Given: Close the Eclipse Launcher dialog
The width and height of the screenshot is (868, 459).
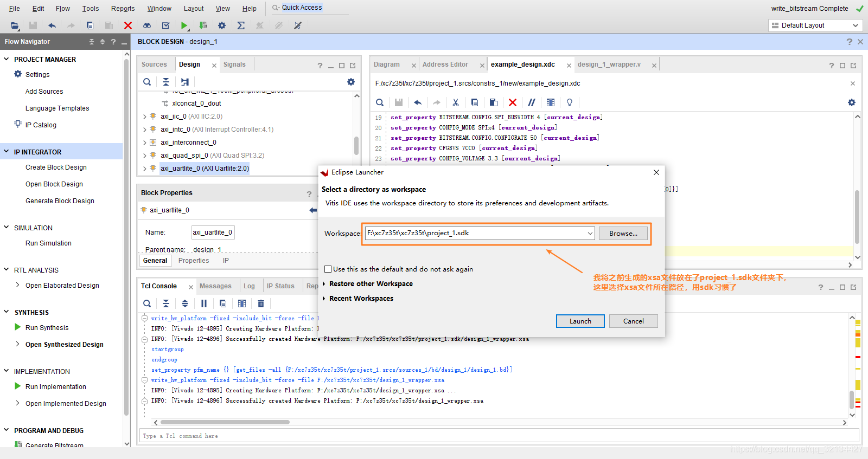Looking at the screenshot, I should pyautogui.click(x=656, y=172).
